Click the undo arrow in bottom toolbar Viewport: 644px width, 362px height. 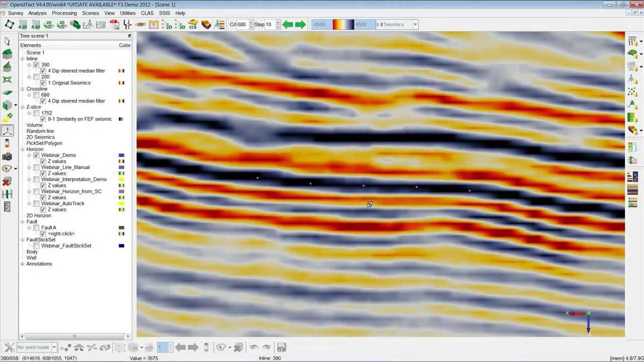(254, 347)
